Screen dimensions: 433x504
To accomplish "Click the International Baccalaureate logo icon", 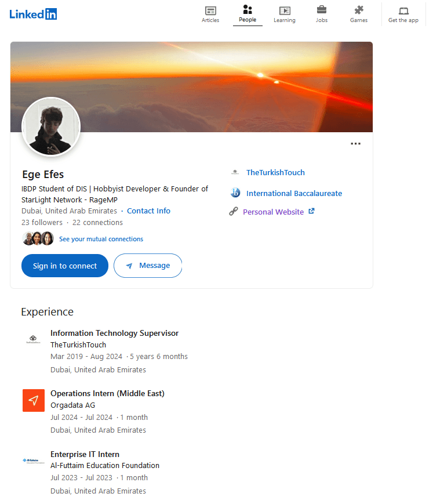I will point(235,193).
